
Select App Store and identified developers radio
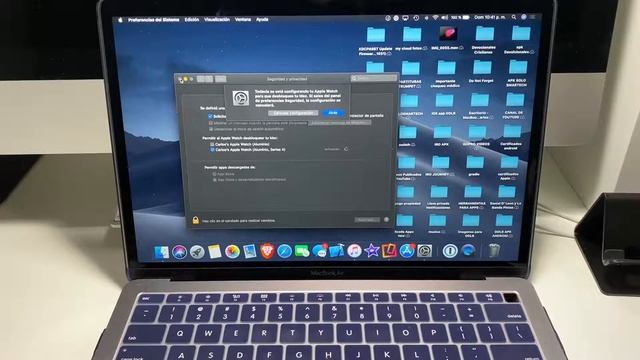(215, 180)
